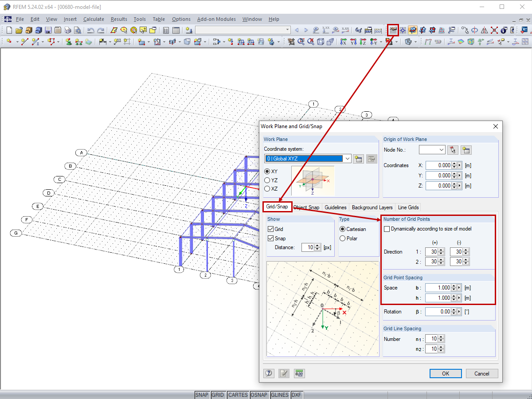532x399 pixels.
Task: Expand the Node No. dropdown
Action: [x=442, y=150]
